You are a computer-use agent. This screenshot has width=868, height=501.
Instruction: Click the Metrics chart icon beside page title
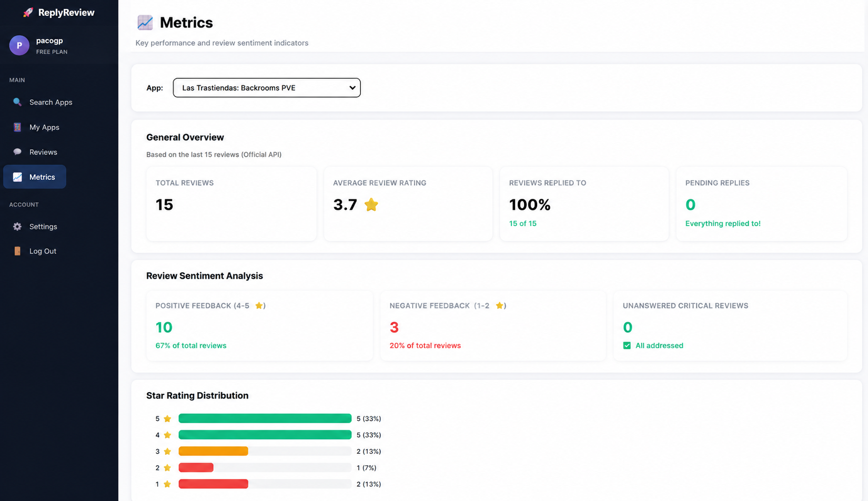click(x=145, y=23)
